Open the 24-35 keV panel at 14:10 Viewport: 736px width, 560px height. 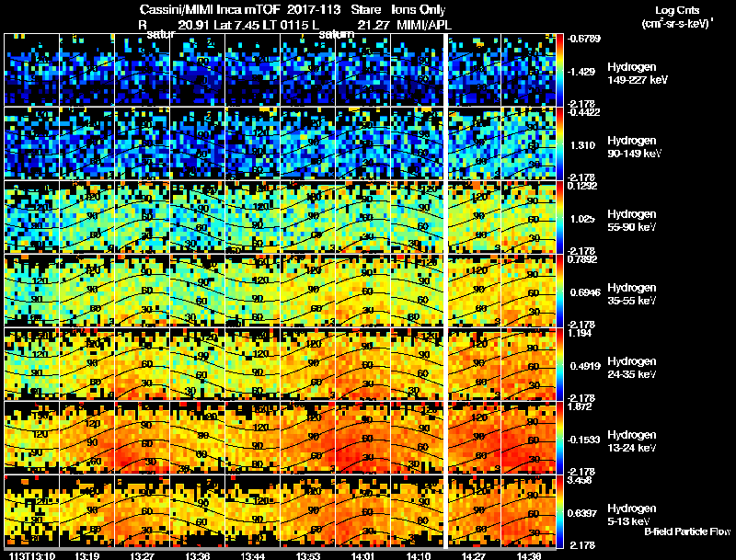pos(417,364)
